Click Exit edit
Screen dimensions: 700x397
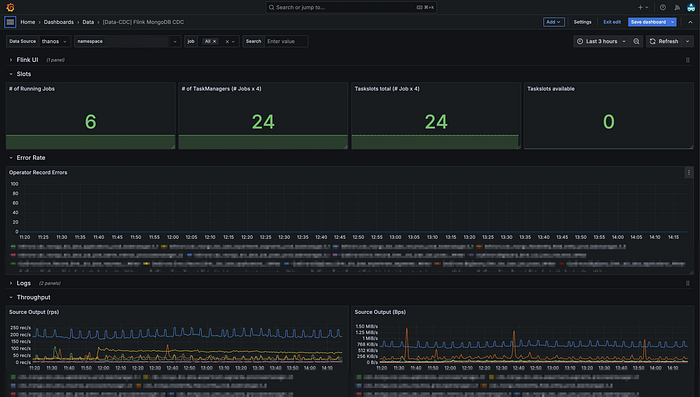pos(612,22)
